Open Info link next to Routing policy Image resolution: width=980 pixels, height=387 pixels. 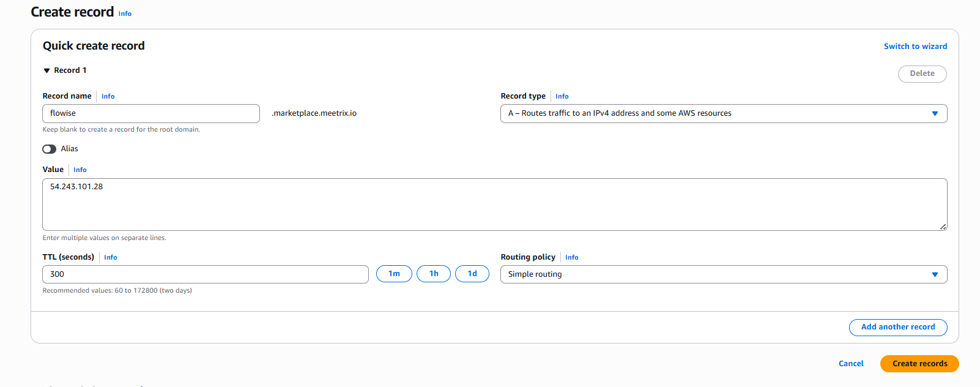point(572,257)
